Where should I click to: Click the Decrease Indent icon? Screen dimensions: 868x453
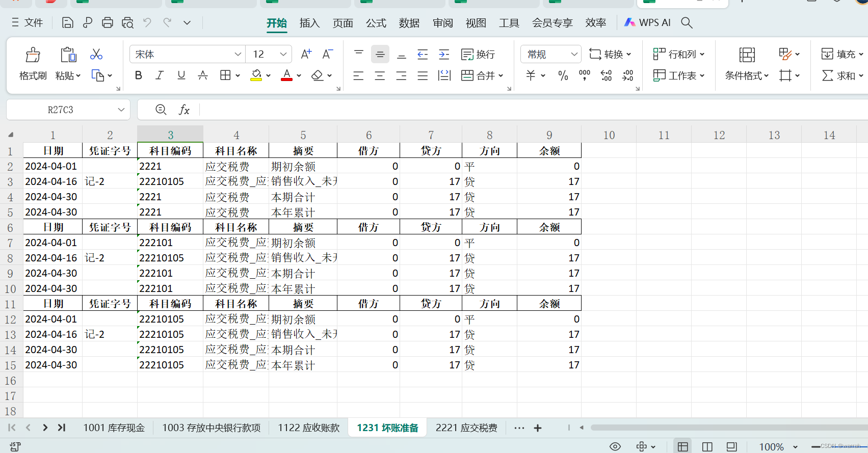point(423,54)
